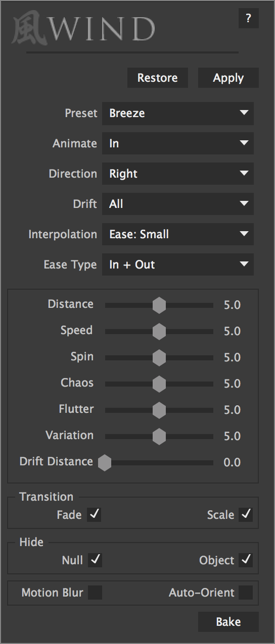
Task: Toggle the Scale transition checkbox
Action: click(x=246, y=515)
